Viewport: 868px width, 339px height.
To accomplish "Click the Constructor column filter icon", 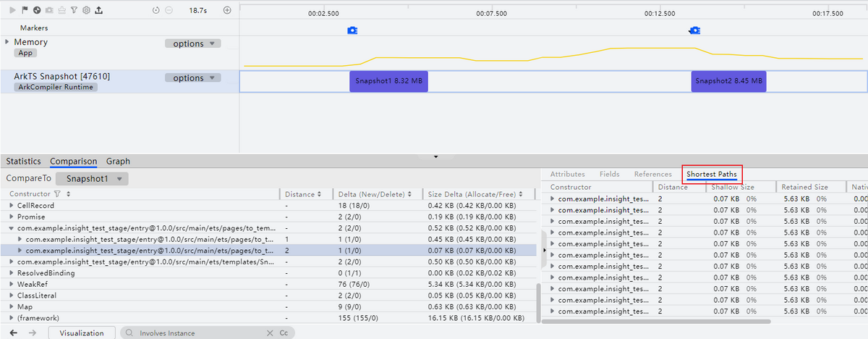I will click(57, 194).
